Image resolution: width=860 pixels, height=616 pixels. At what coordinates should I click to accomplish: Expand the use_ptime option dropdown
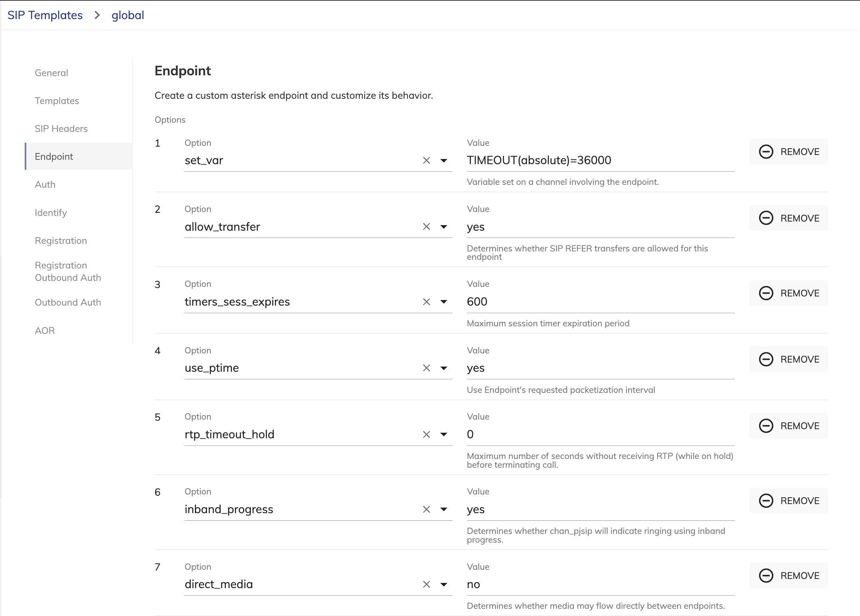[444, 368]
